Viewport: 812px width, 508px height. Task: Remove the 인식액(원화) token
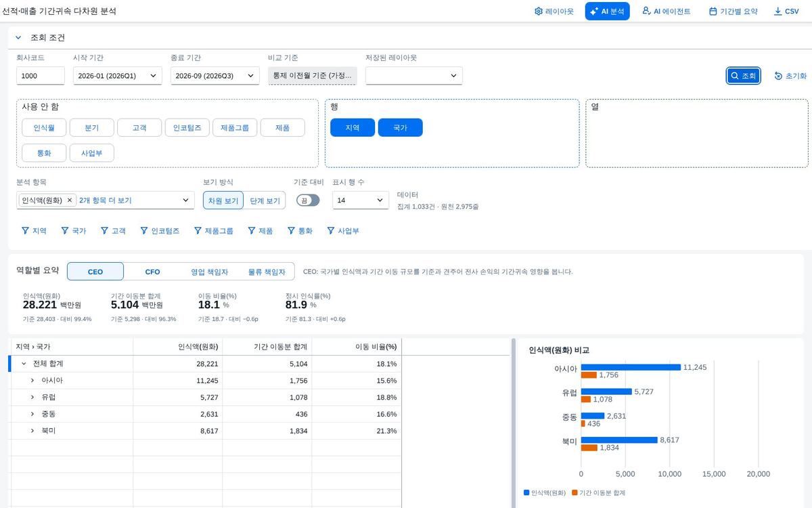[69, 200]
